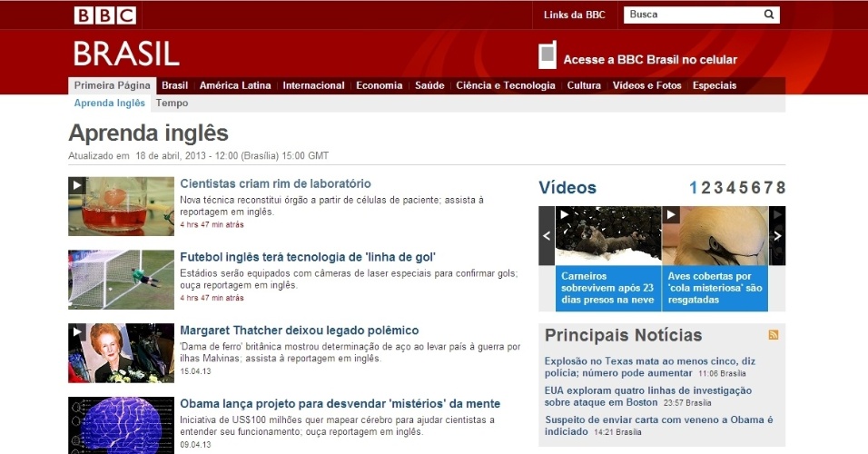Open Acesse a BBC Brasil no celular link
This screenshot has height=454, width=868.
pyautogui.click(x=650, y=60)
